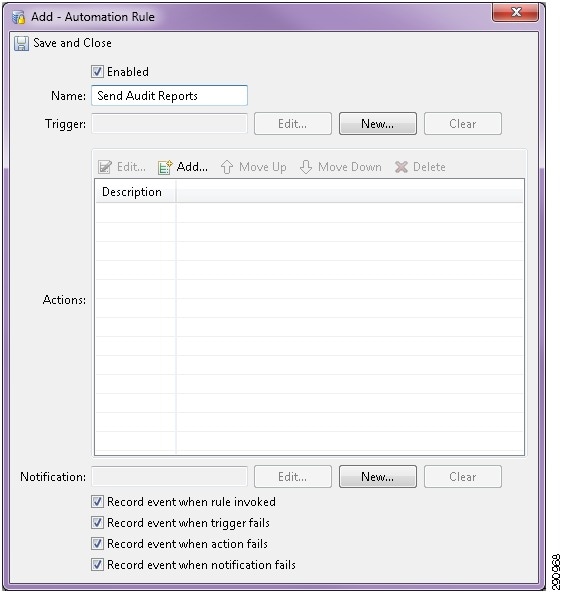
Task: Click the Edit action pencil icon
Action: point(105,167)
